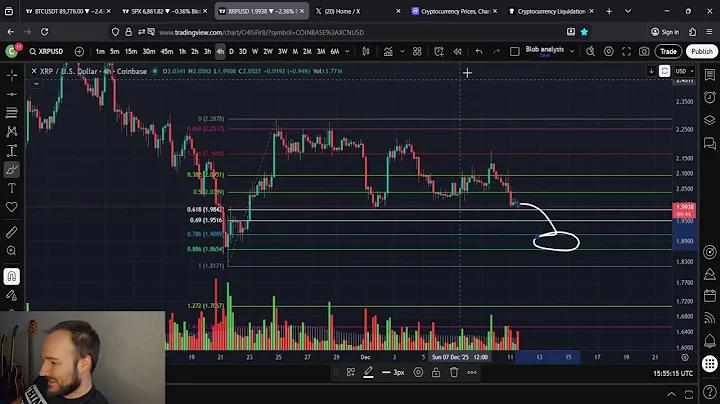The image size is (720, 404).
Task: Redo the chart action
Action: 496,51
